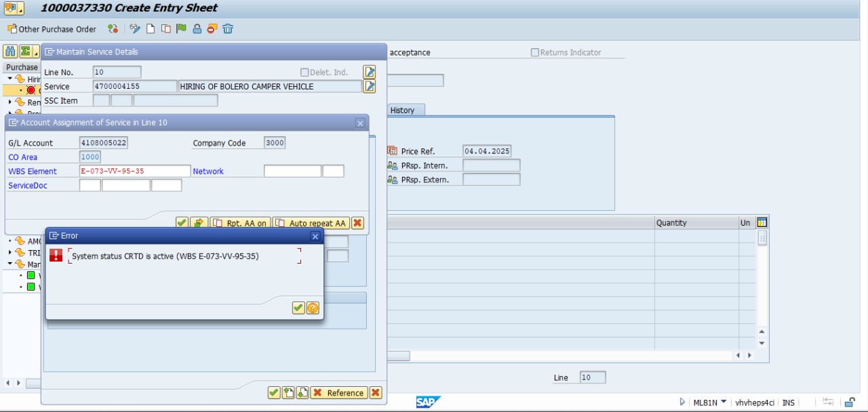Open the table column settings icon
The width and height of the screenshot is (868, 412).
coord(762,222)
